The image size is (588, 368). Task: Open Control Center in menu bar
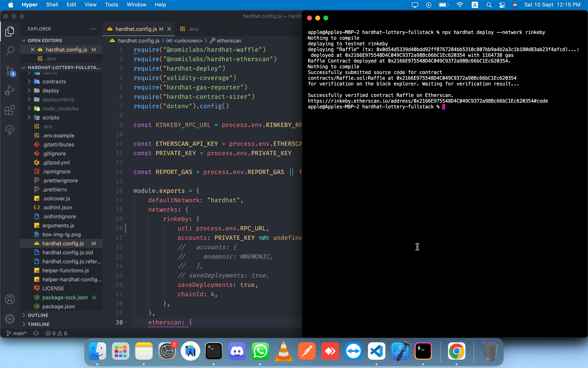[x=502, y=5]
